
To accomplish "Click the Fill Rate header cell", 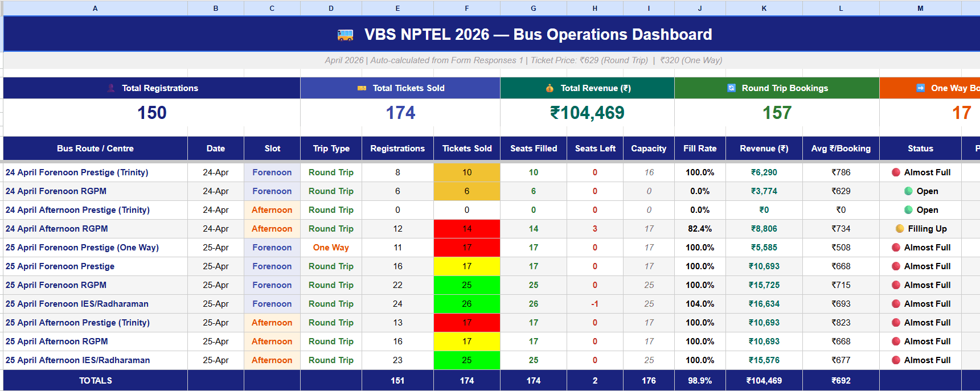I will point(700,149).
